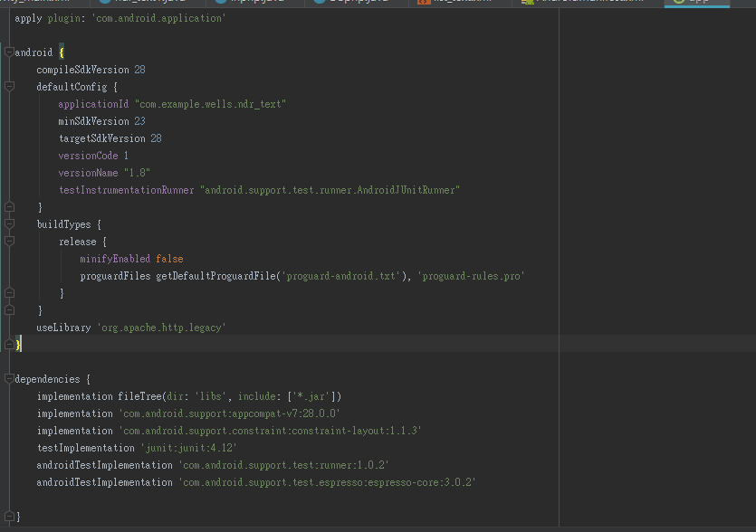Click the 'proguard-android.txt' string
The width and height of the screenshot is (756, 532).
click(340, 276)
